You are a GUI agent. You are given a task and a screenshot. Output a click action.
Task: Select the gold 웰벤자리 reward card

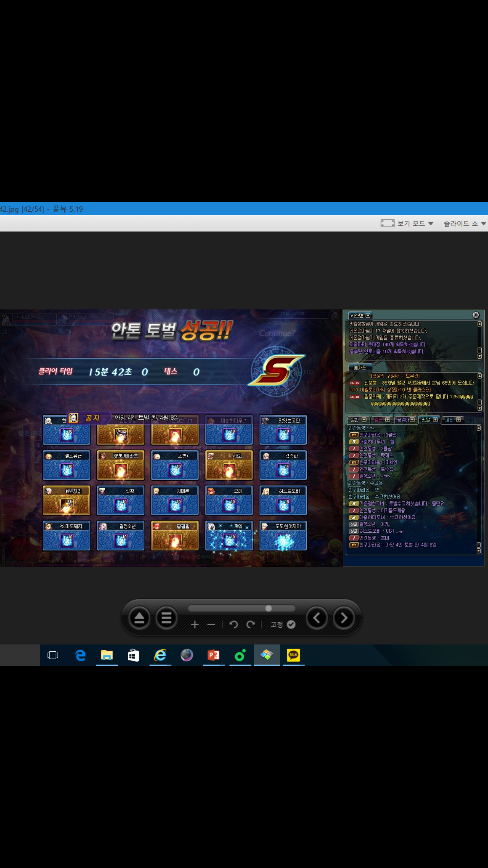tap(66, 500)
